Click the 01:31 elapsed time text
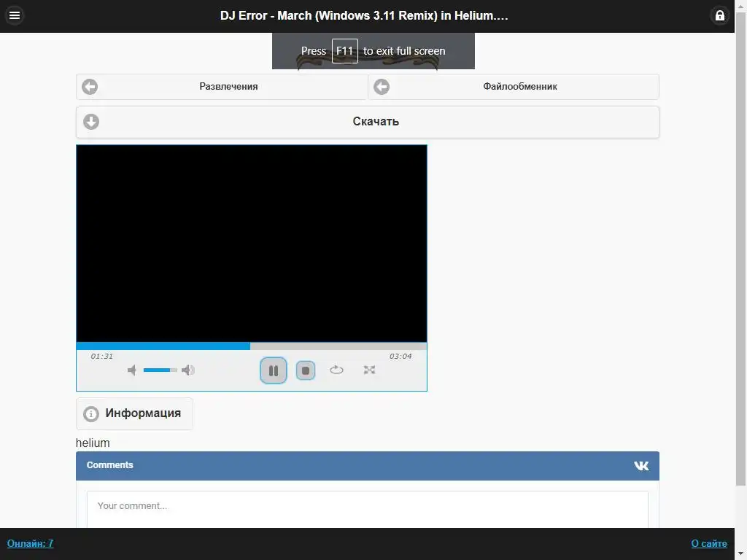The height and width of the screenshot is (560, 747). point(102,356)
